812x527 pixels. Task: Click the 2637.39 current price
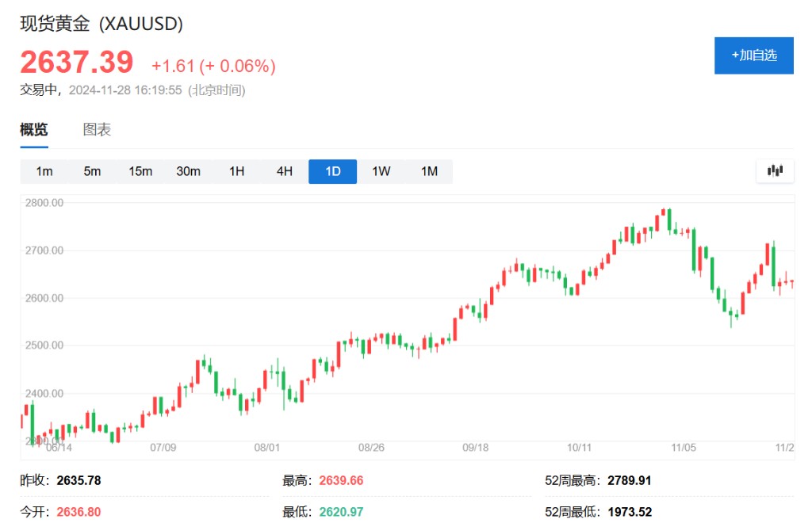(77, 63)
